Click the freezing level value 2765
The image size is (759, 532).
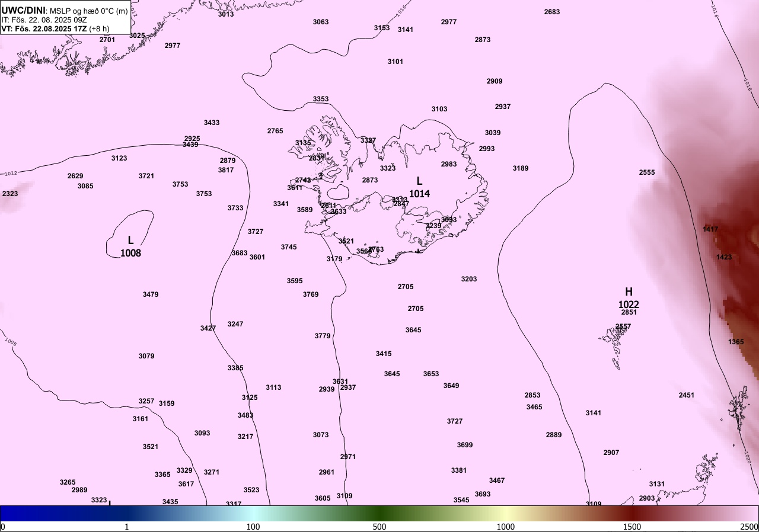coord(275,131)
